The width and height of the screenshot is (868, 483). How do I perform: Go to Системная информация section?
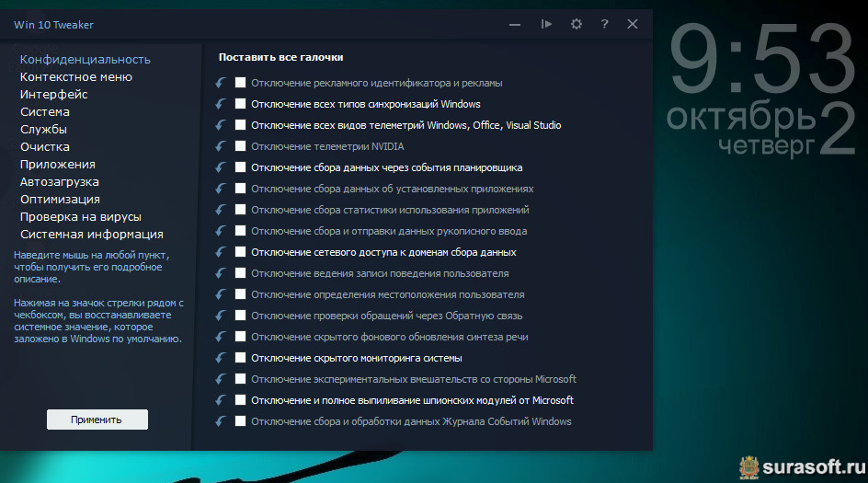pyautogui.click(x=92, y=235)
